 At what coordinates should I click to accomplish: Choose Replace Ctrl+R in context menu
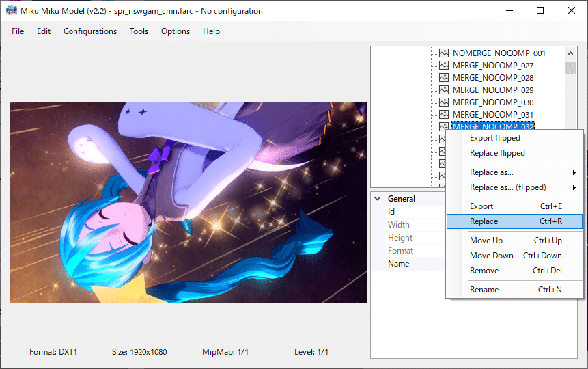514,221
